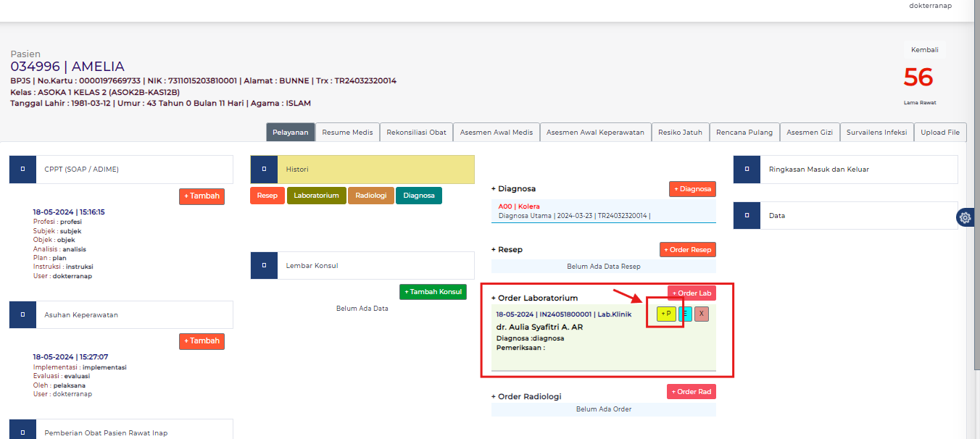Click the Kembali button

924,50
